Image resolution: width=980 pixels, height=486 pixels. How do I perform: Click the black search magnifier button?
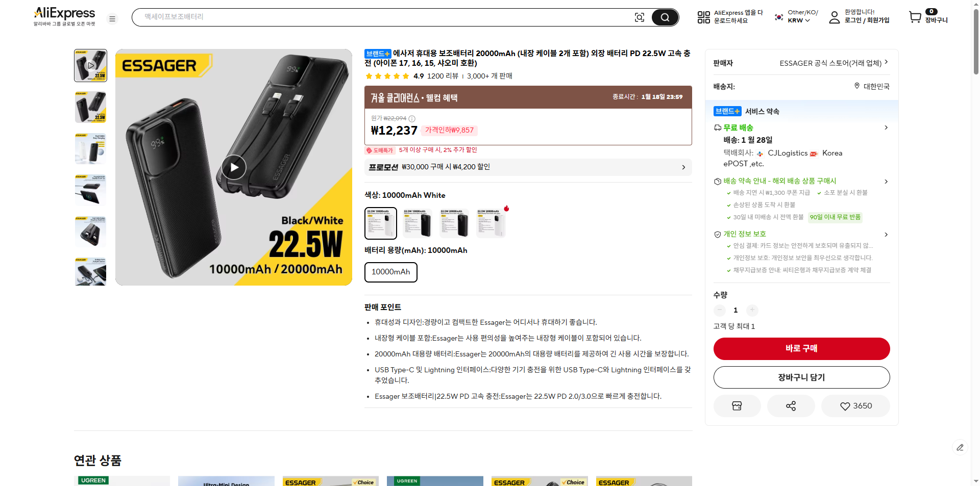665,17
